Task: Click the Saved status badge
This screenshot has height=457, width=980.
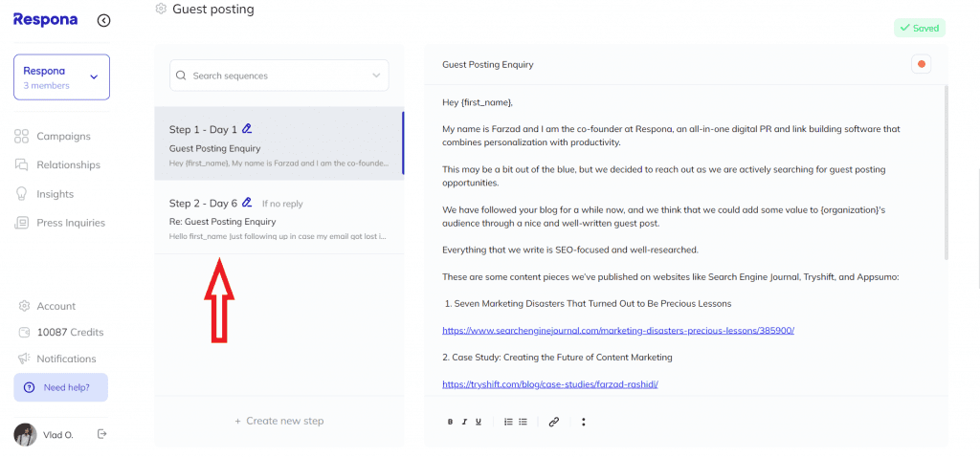Action: [x=920, y=28]
